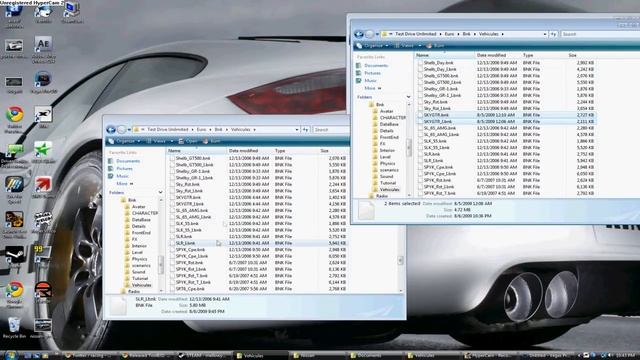
Task: Click Burn toolbar button in right window
Action: [x=436, y=46]
